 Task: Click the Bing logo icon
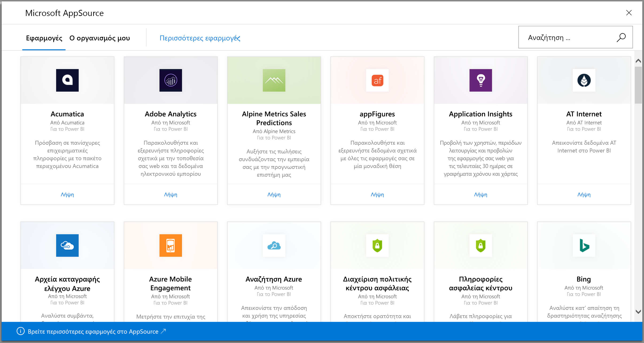(584, 246)
